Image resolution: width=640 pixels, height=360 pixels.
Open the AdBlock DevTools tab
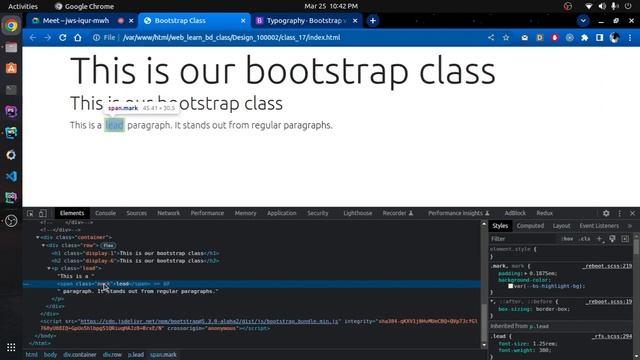(515, 213)
